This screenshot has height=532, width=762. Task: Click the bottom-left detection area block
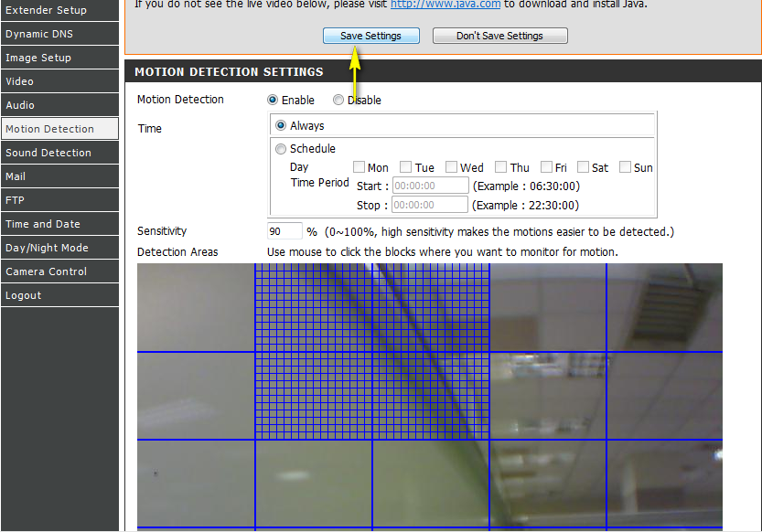[x=196, y=484]
